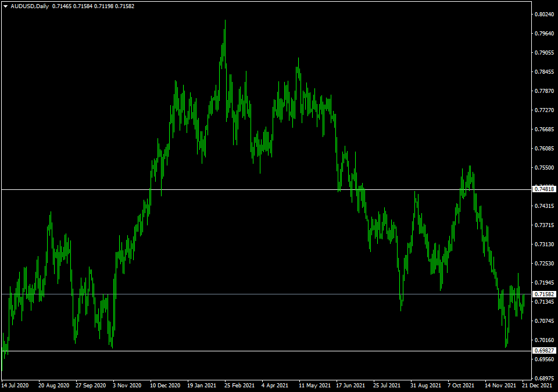This screenshot has height=392, width=558.
Task: Click the 21 Dec 2021 date label
Action: [537, 386]
